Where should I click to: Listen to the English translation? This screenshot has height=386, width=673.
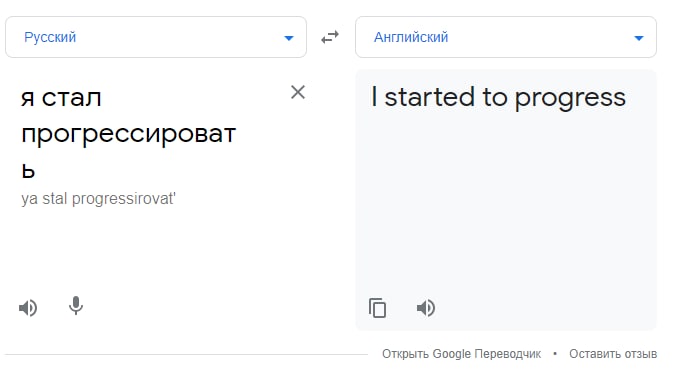click(x=426, y=308)
